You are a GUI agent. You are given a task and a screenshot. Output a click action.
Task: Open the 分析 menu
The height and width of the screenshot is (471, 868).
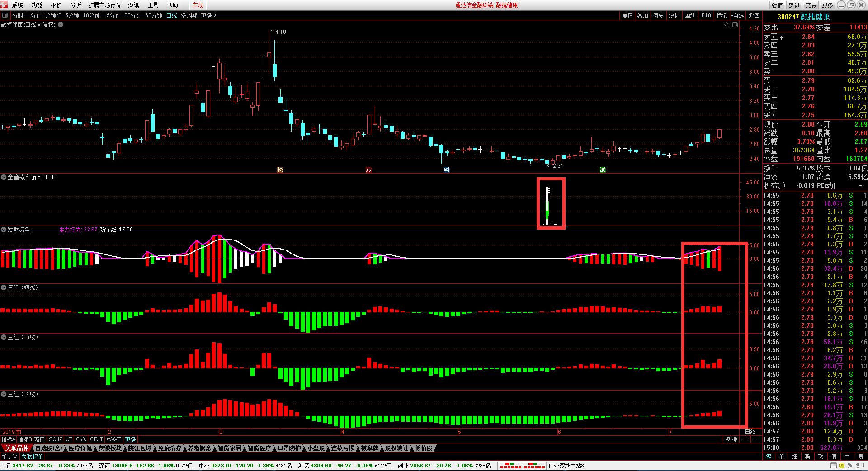pos(75,5)
